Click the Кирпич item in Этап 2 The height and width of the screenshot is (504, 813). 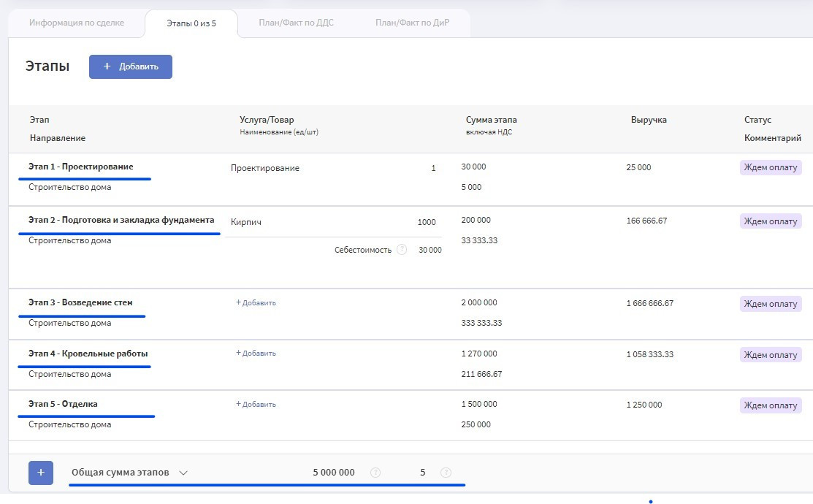click(246, 222)
